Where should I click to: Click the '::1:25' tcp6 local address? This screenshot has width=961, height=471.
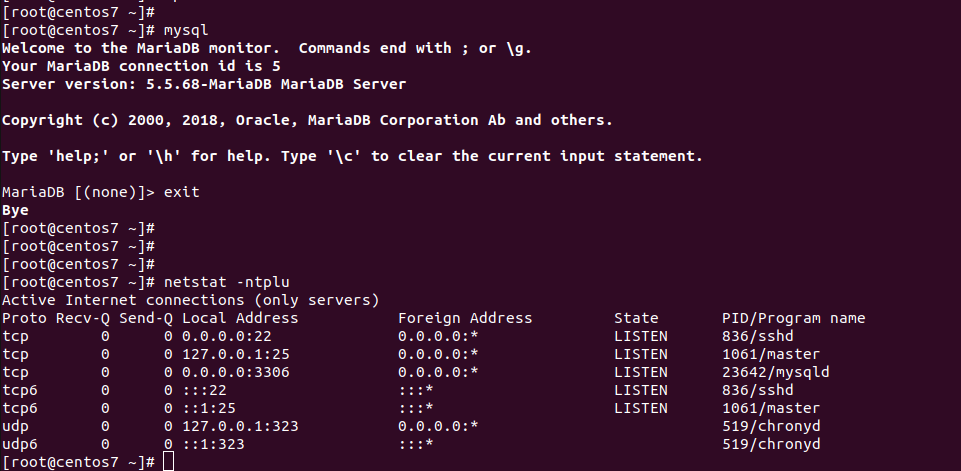click(x=208, y=408)
